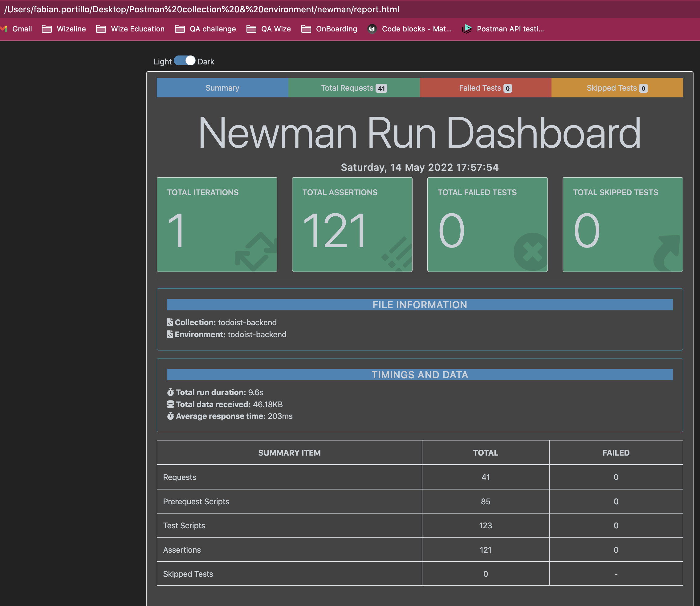The image size is (700, 606).
Task: Click the Code blocks bookmark favicon
Action: click(x=372, y=29)
